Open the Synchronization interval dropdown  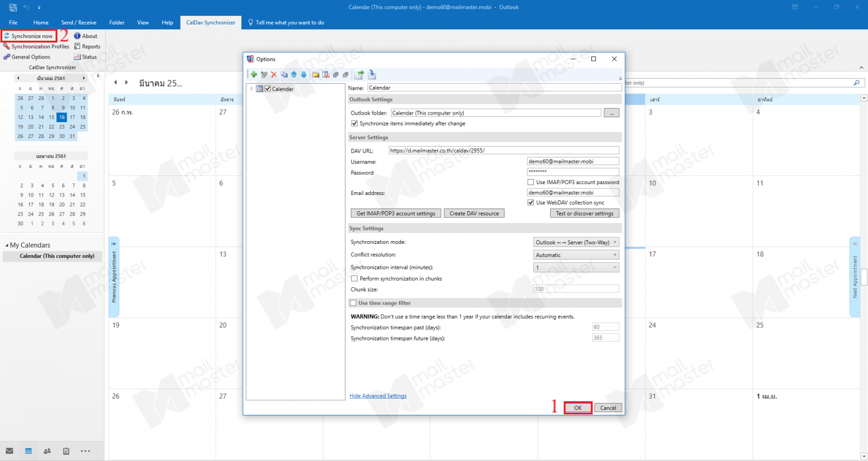coord(576,268)
